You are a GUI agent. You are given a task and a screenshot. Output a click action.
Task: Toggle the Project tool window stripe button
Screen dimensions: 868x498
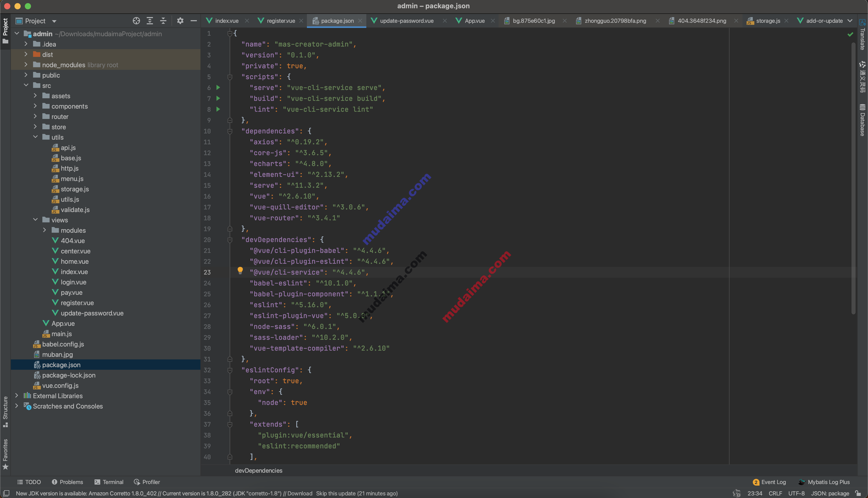5,31
